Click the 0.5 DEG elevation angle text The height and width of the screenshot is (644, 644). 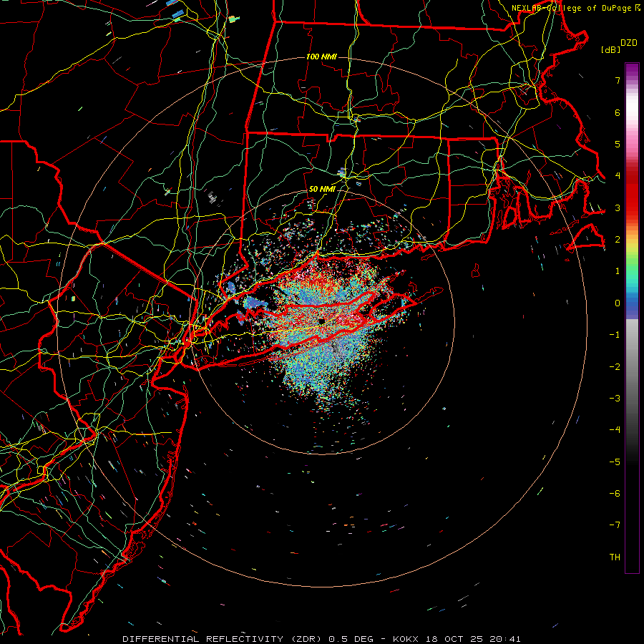tap(351, 639)
